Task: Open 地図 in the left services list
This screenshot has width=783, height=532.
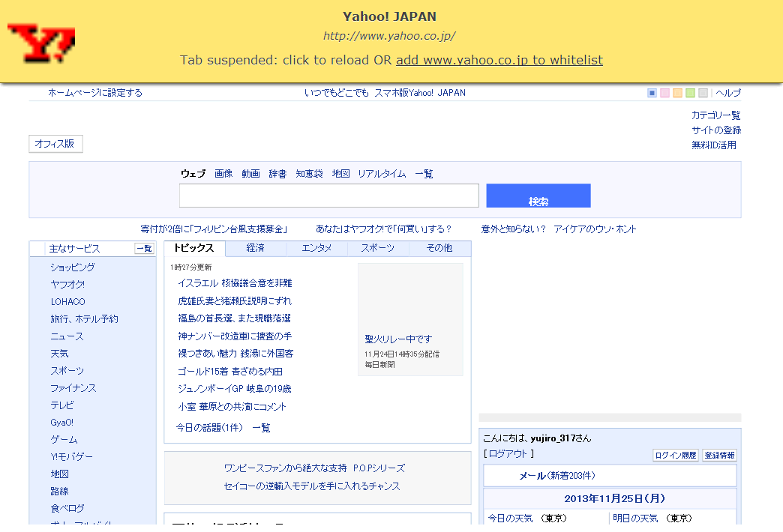Action: (59, 474)
